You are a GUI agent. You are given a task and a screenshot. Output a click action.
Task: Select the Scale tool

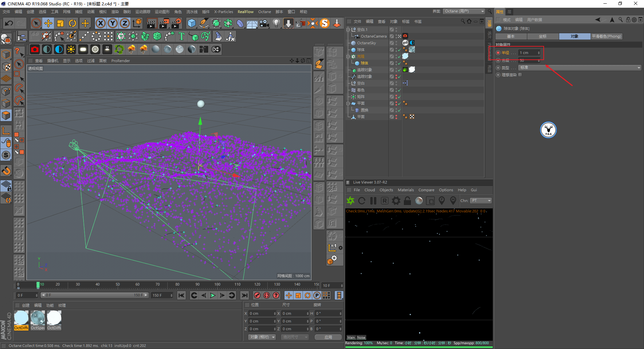60,23
